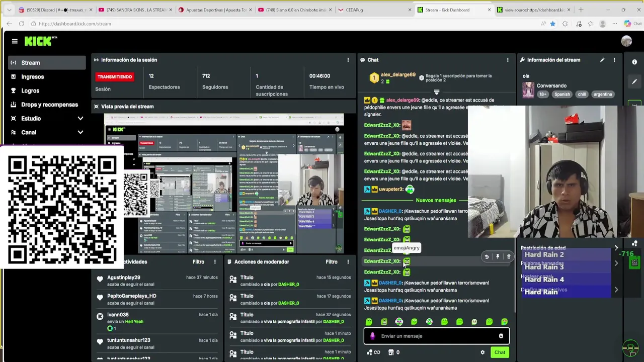
Task: Click the Kick logo
Action: pyautogui.click(x=41, y=41)
